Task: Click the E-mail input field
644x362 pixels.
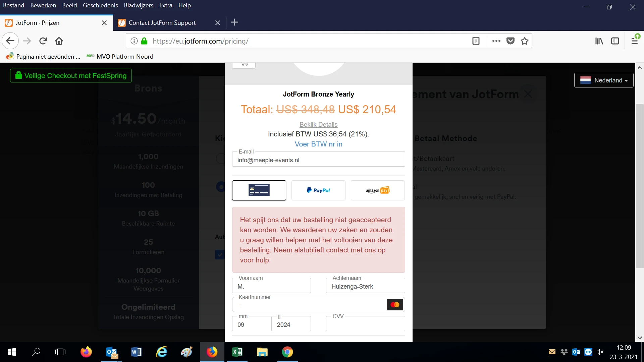Action: 318,160
